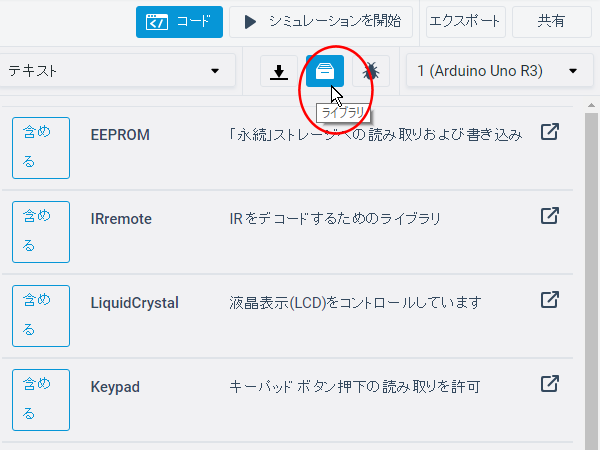
Task: Expand the テキスト edit mode dropdown
Action: (115, 71)
